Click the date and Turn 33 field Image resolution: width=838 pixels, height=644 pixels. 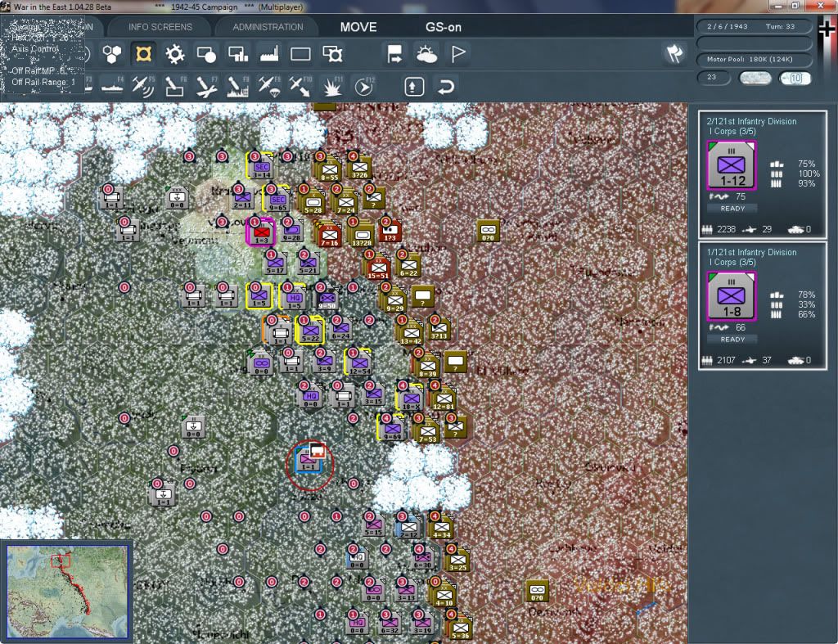(754, 26)
